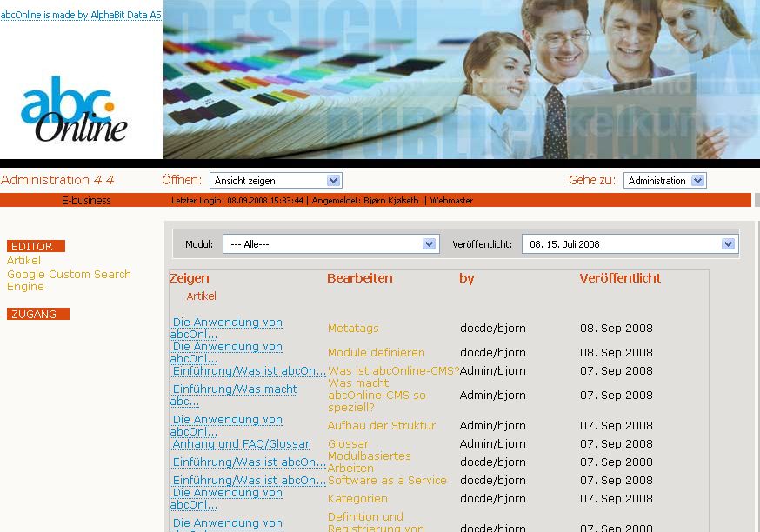The image size is (760, 532).
Task: Click the Artikel group label in table
Action: point(201,296)
